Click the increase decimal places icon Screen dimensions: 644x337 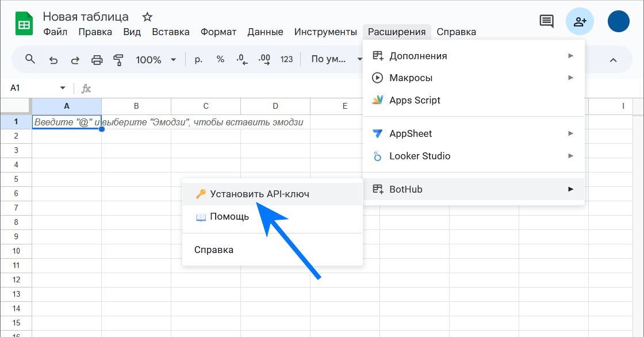point(264,59)
